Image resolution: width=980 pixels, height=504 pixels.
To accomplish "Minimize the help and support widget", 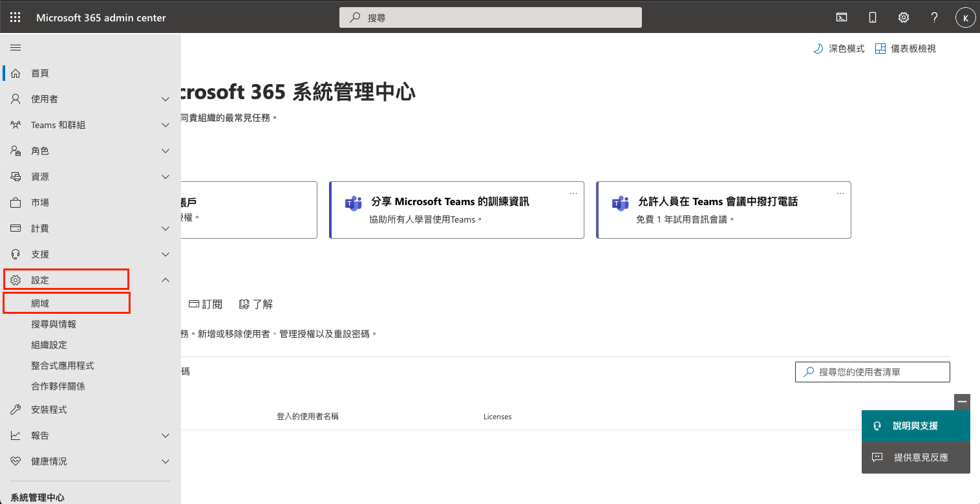I will tap(962, 402).
